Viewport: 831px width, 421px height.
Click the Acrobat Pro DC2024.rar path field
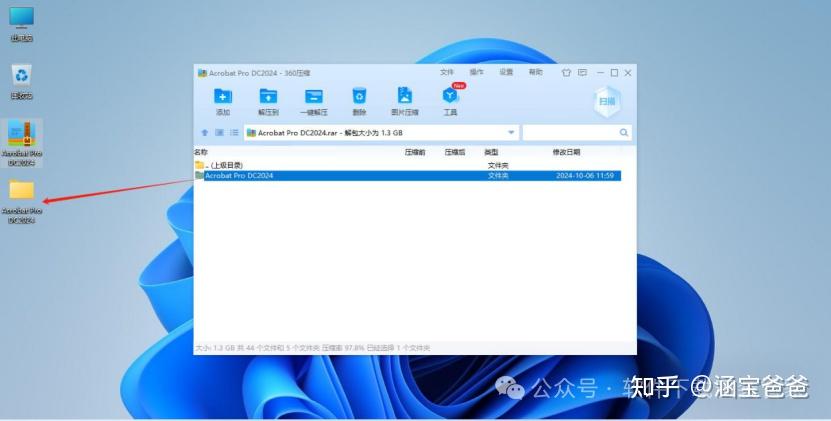[x=381, y=133]
